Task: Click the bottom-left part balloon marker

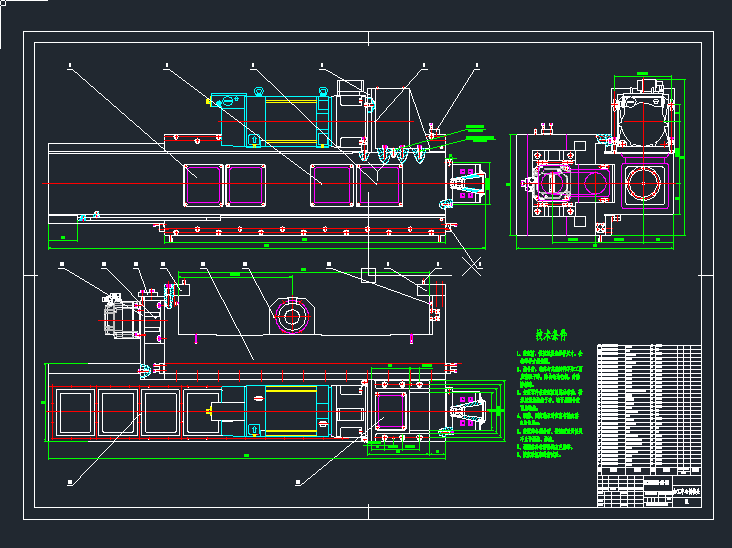Action: [x=69, y=482]
